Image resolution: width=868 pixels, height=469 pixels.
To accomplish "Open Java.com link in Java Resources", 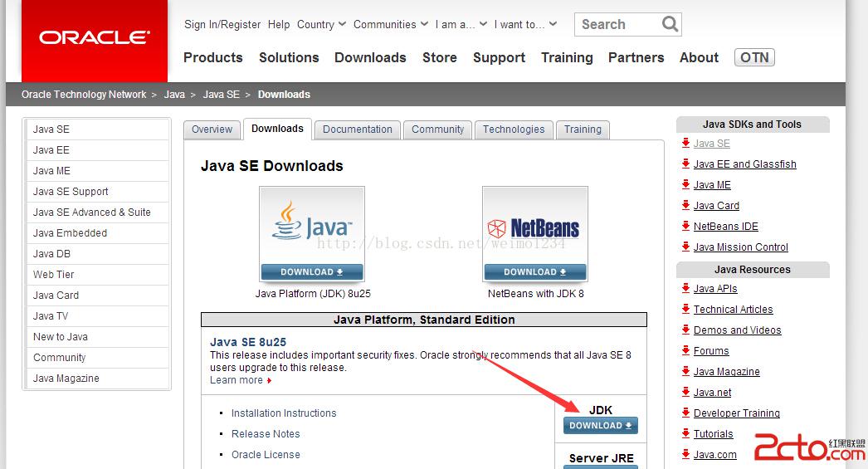I will (x=715, y=455).
